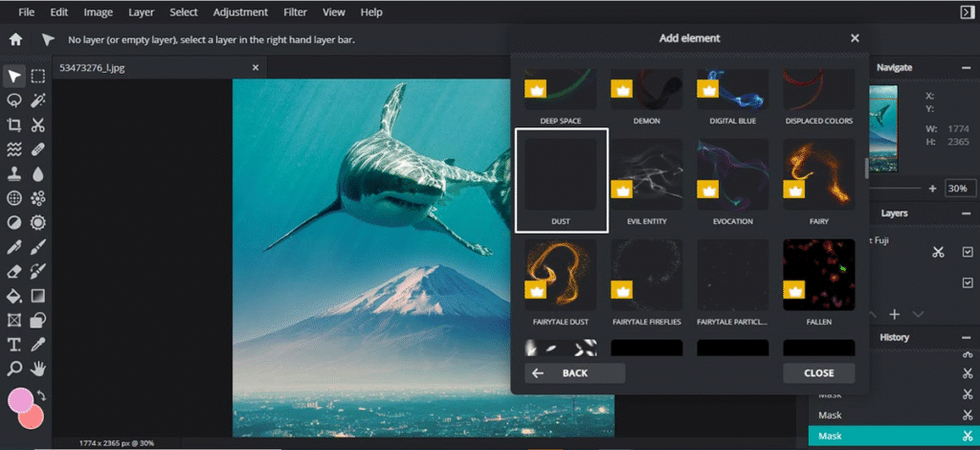Pick the Clone stamp tool

click(14, 174)
